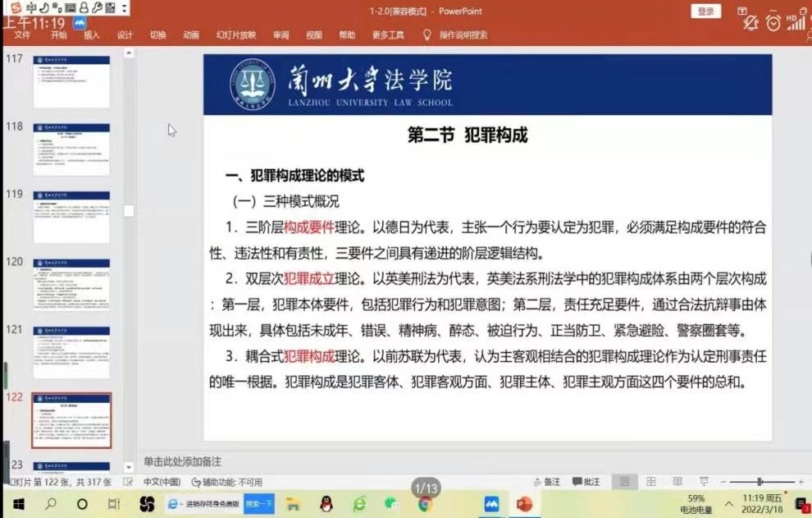Open File Explorer taskbar icon
812x518 pixels.
(x=293, y=504)
